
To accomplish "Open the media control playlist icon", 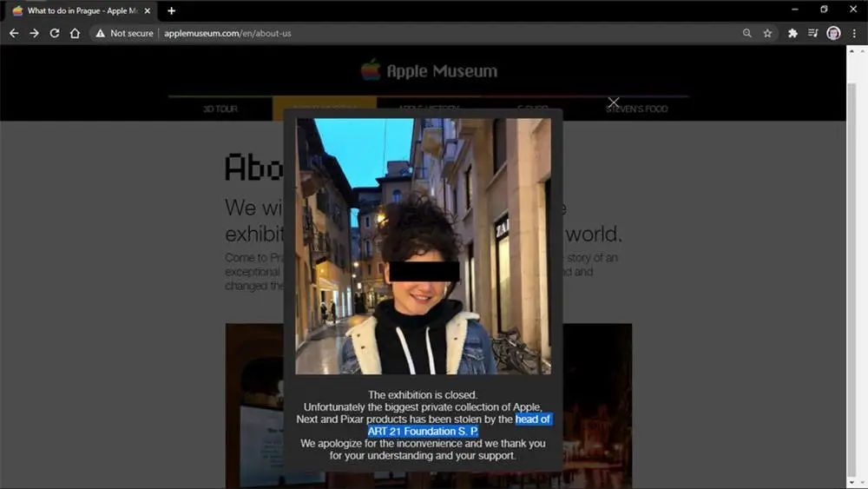I will 812,33.
